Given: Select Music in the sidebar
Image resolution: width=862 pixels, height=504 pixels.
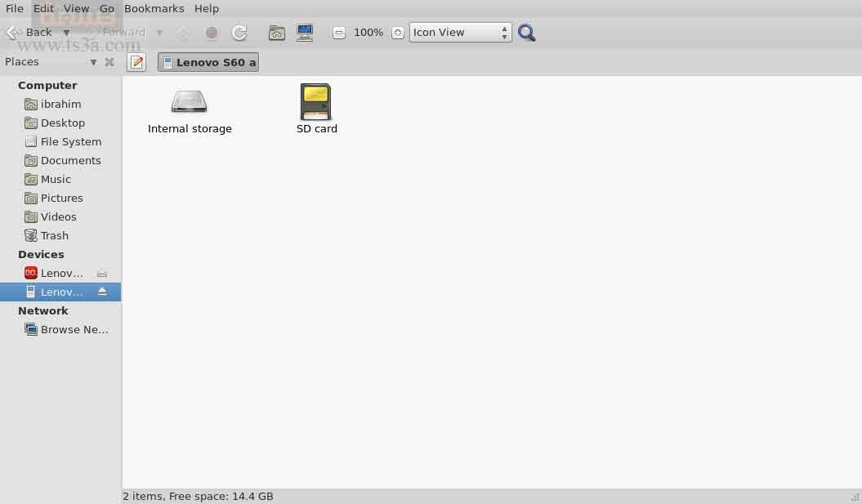Looking at the screenshot, I should (60, 179).
